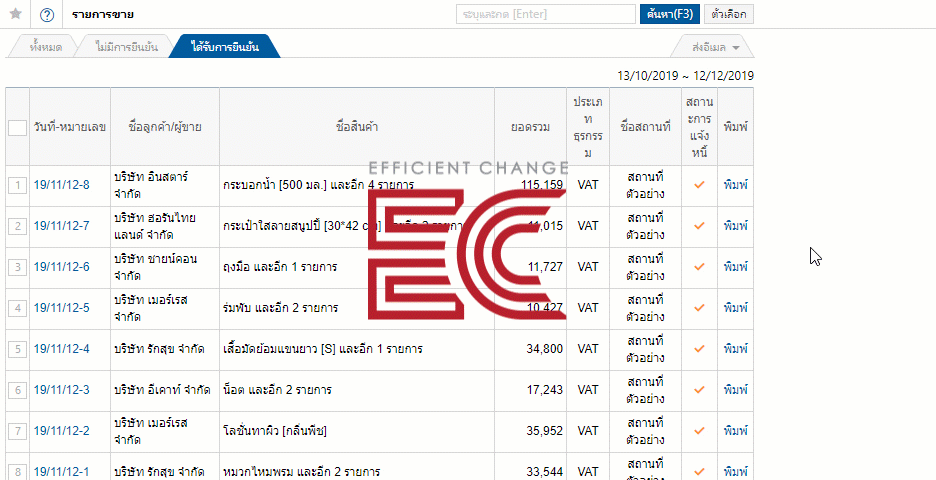Image resolution: width=936 pixels, height=480 pixels.
Task: Click product ถุงมือ และอีก 1 รายการ
Action: (280, 266)
